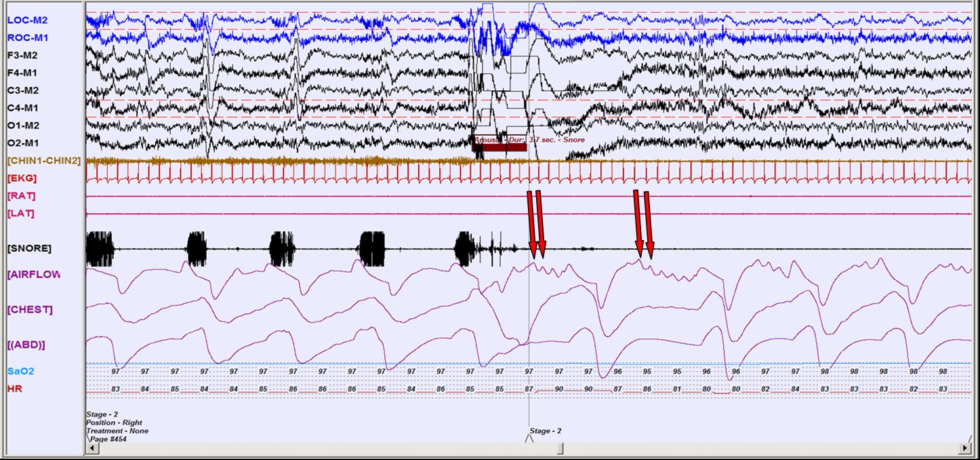The image size is (980, 460).
Task: Click the CHEST effort channel label
Action: [30, 309]
